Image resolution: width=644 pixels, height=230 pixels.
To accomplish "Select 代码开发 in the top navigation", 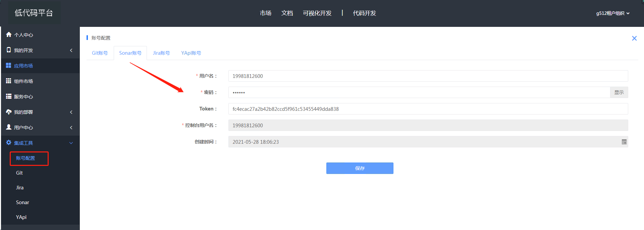I will pyautogui.click(x=365, y=13).
